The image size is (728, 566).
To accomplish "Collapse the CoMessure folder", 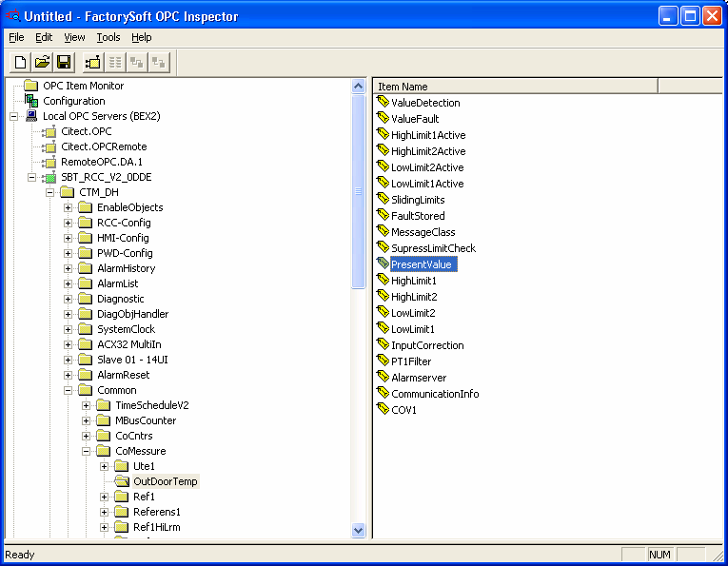I will point(86,451).
